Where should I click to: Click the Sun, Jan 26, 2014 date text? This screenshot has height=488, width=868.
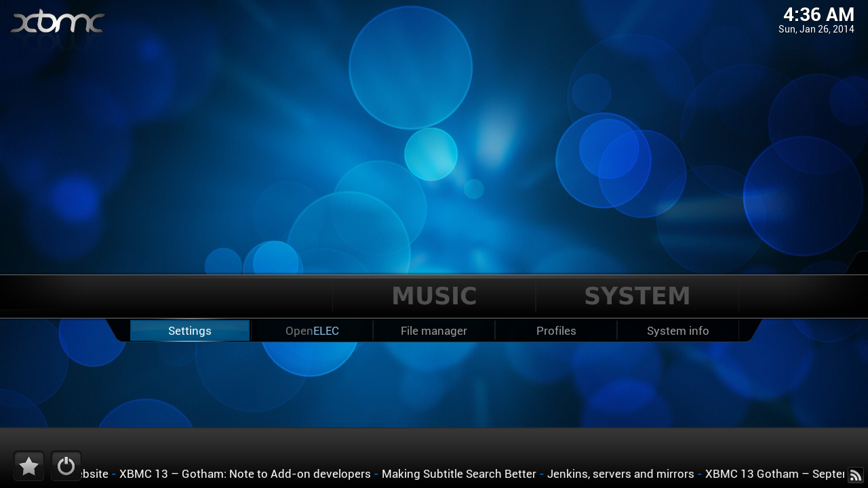click(816, 29)
